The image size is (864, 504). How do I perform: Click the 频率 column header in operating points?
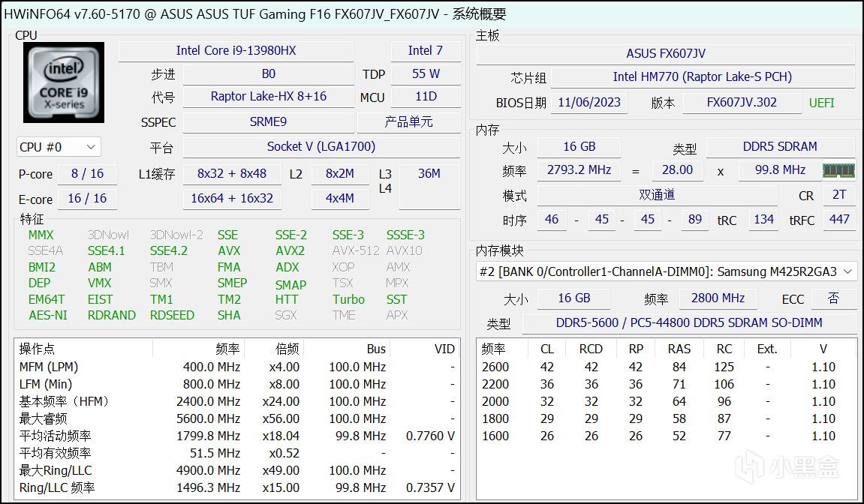(x=227, y=349)
